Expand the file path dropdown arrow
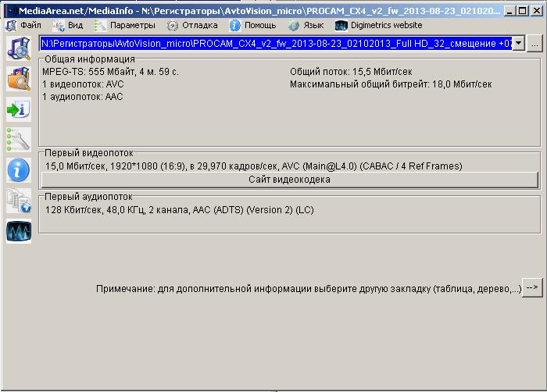The image size is (547, 392). pos(519,45)
